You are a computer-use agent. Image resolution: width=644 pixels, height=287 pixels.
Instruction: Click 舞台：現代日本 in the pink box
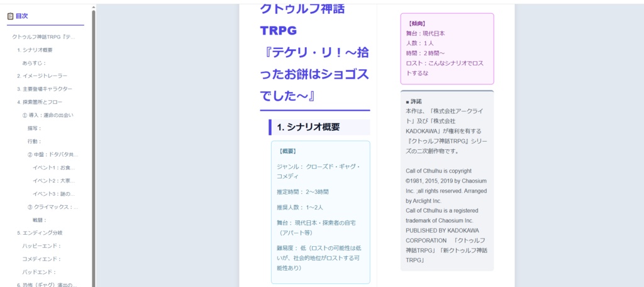[426, 34]
